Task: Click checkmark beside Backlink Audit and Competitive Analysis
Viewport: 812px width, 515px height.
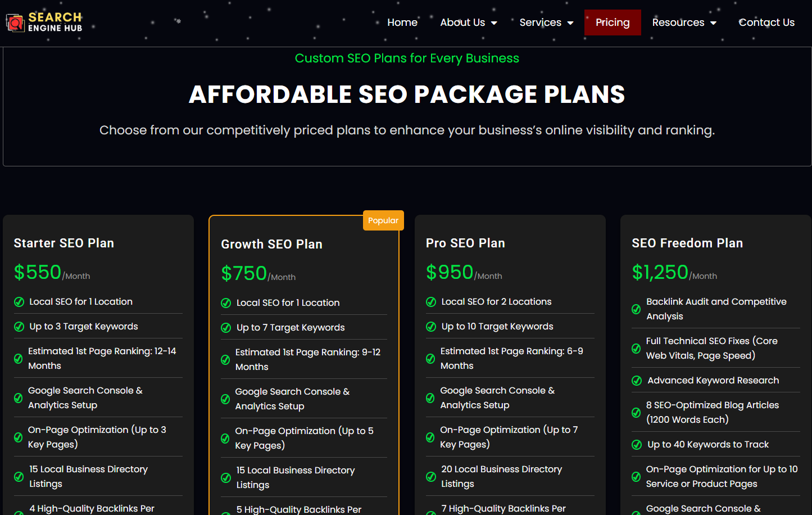Action: (636, 309)
